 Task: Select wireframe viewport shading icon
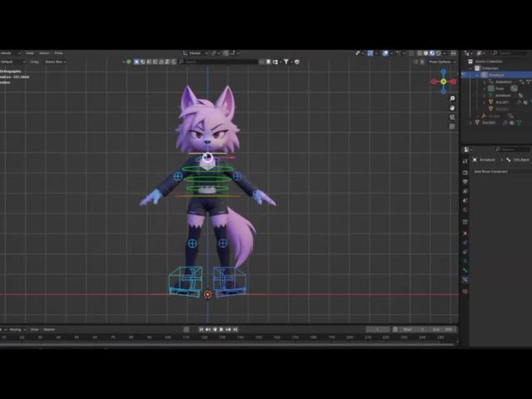pyautogui.click(x=420, y=53)
